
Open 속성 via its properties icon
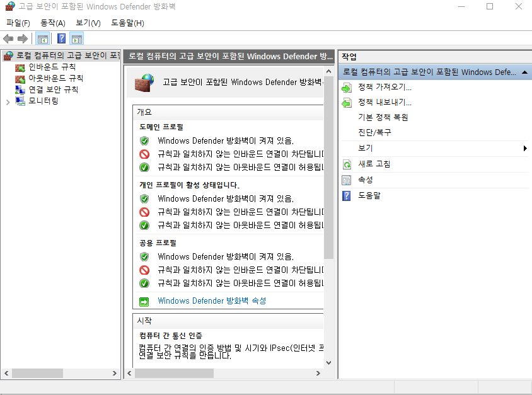(x=346, y=180)
